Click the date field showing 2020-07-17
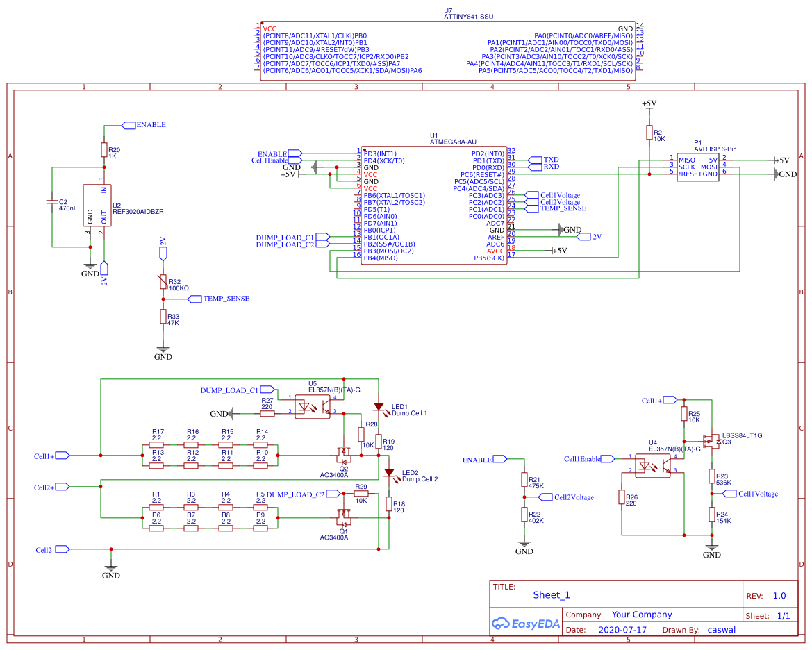The image size is (812, 650). tap(620, 629)
